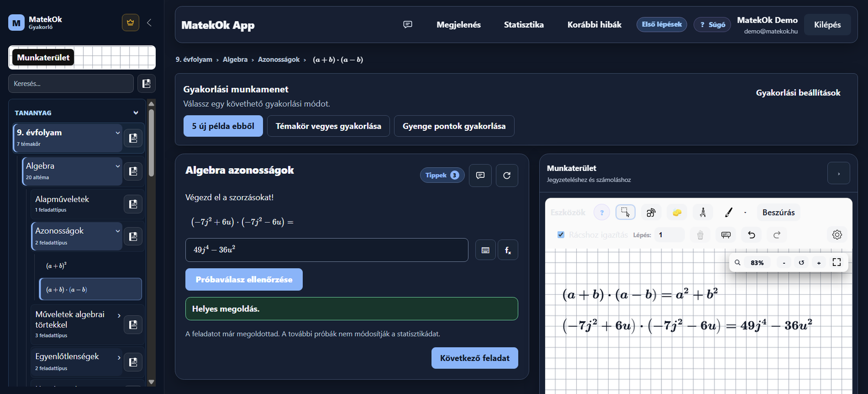The image size is (868, 394).
Task: Open workspace settings gear
Action: (837, 235)
